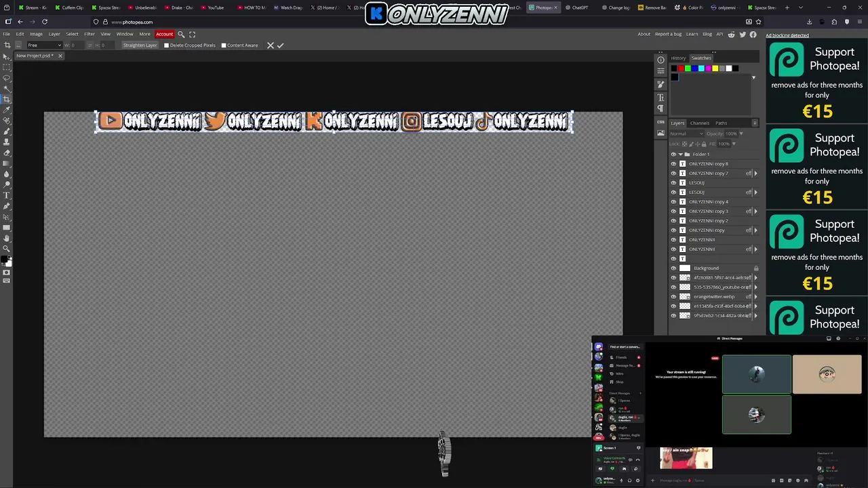
Task: Toggle visibility of ONLYZENNI copy 4 layer
Action: coord(673,201)
